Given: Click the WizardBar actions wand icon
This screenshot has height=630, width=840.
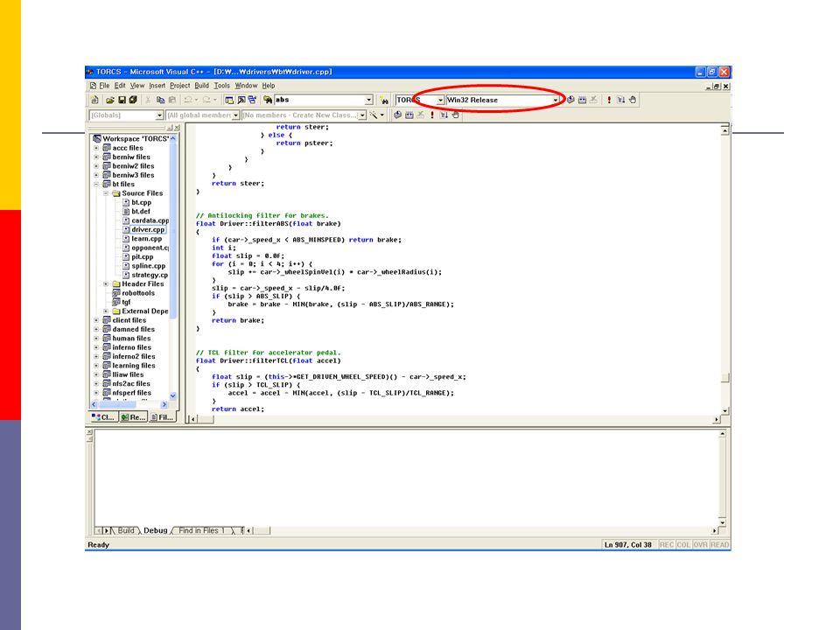Looking at the screenshot, I should (374, 115).
